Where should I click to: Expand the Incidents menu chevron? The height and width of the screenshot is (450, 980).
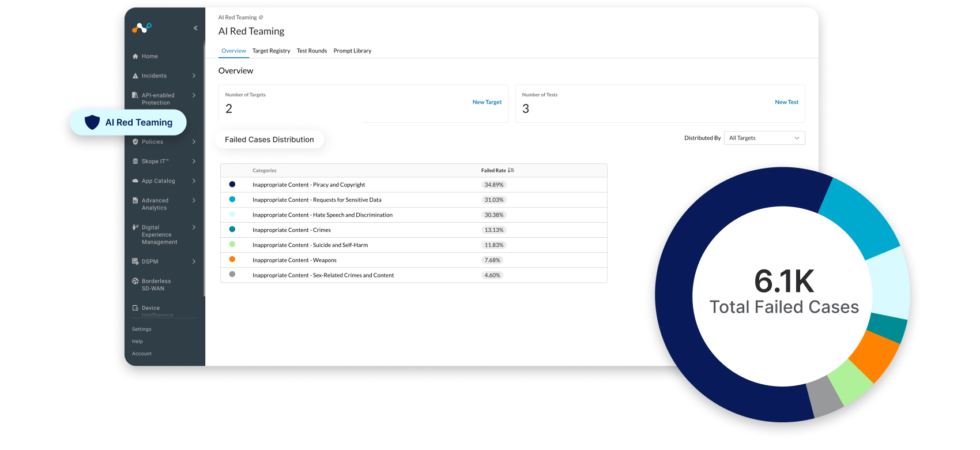coord(194,76)
